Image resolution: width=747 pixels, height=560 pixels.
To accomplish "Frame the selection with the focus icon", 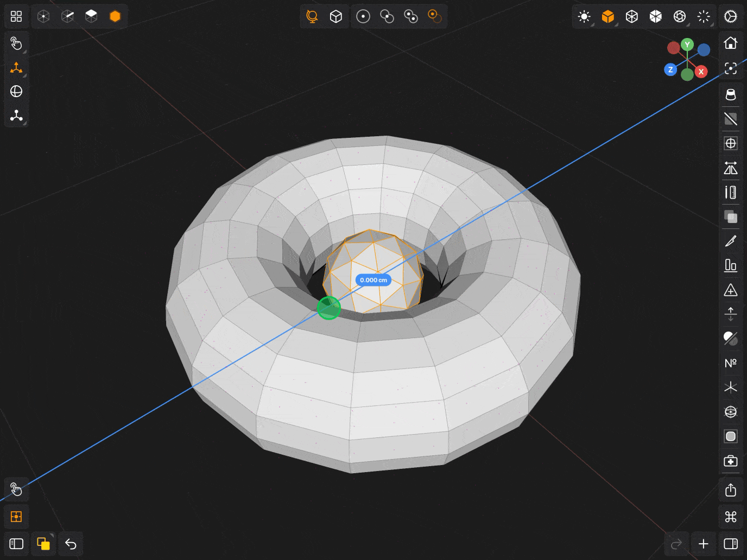I will (731, 68).
